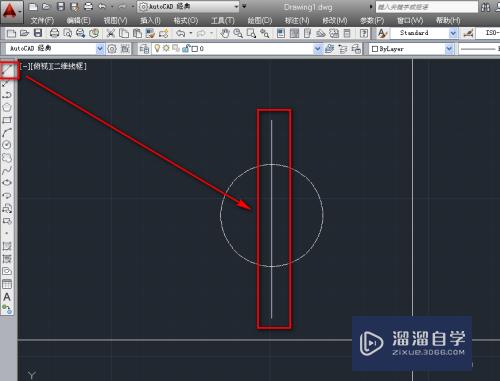Select the Elliptical Arc tool

[7, 195]
